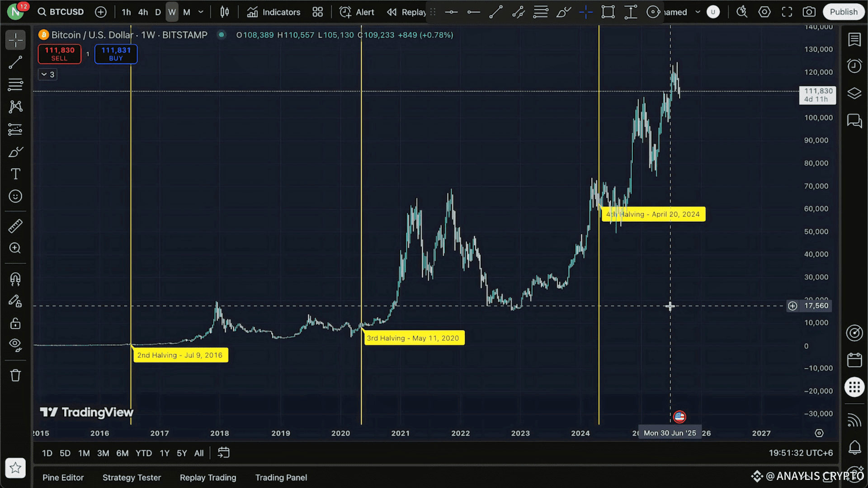
Task: Create an Alert
Action: [x=357, y=12]
